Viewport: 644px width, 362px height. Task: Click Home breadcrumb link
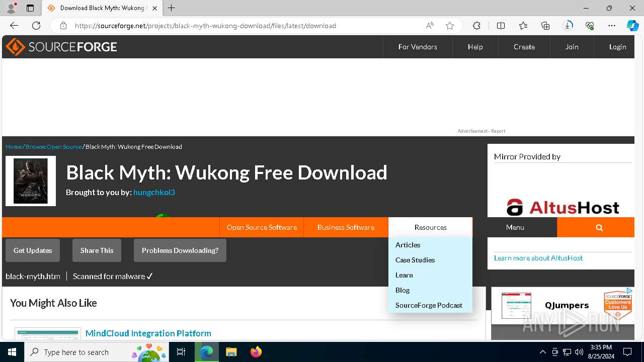pyautogui.click(x=14, y=147)
